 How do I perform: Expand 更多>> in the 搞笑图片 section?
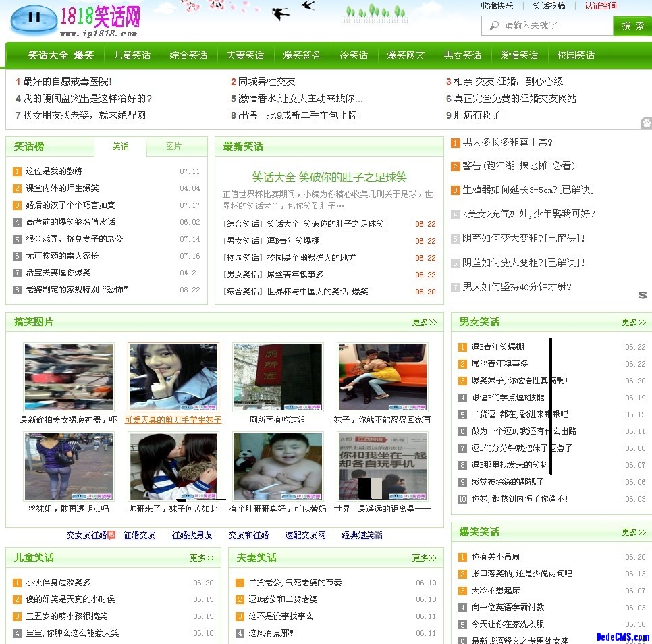[x=424, y=322]
